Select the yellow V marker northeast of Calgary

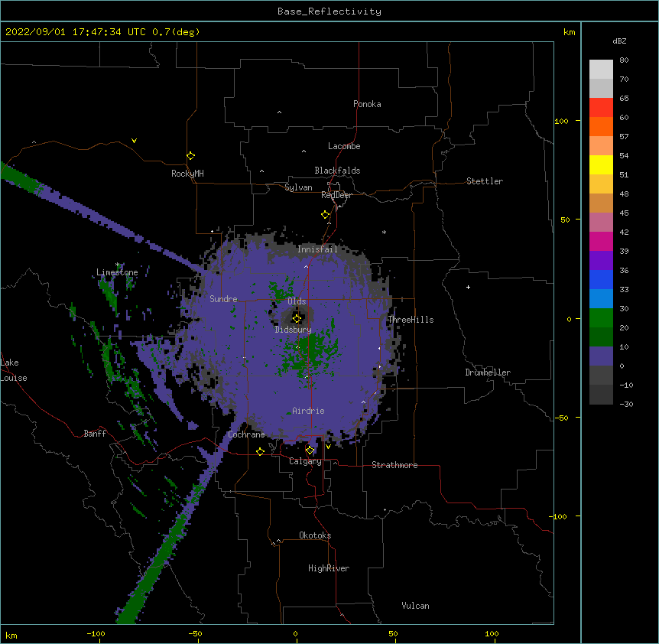pyautogui.click(x=328, y=447)
